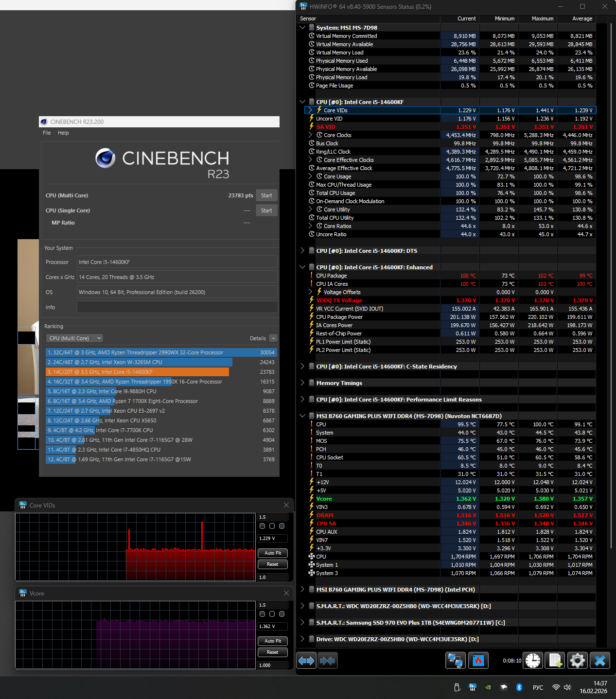Expand the Core Clocks row

[x=310, y=135]
